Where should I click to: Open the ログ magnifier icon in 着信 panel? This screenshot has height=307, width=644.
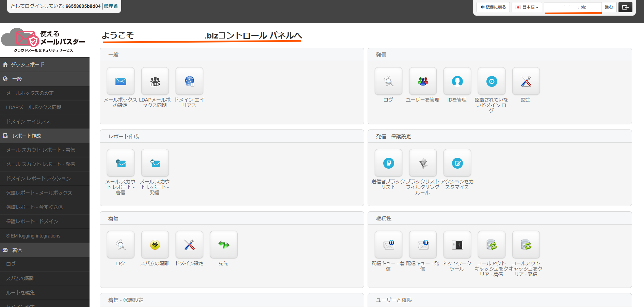[x=120, y=245]
